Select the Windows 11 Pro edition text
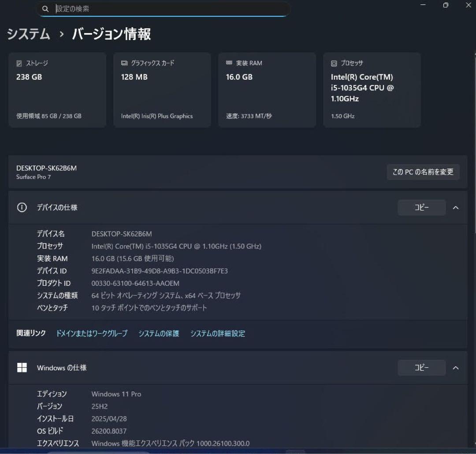 (x=116, y=394)
